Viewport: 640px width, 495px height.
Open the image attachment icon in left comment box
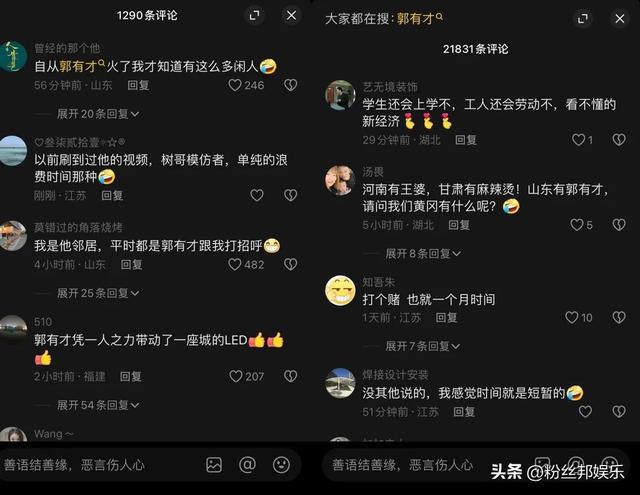tap(214, 465)
